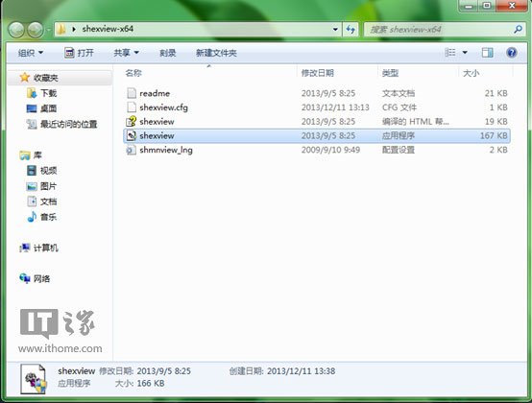Click the 音乐 library icon

(x=32, y=217)
